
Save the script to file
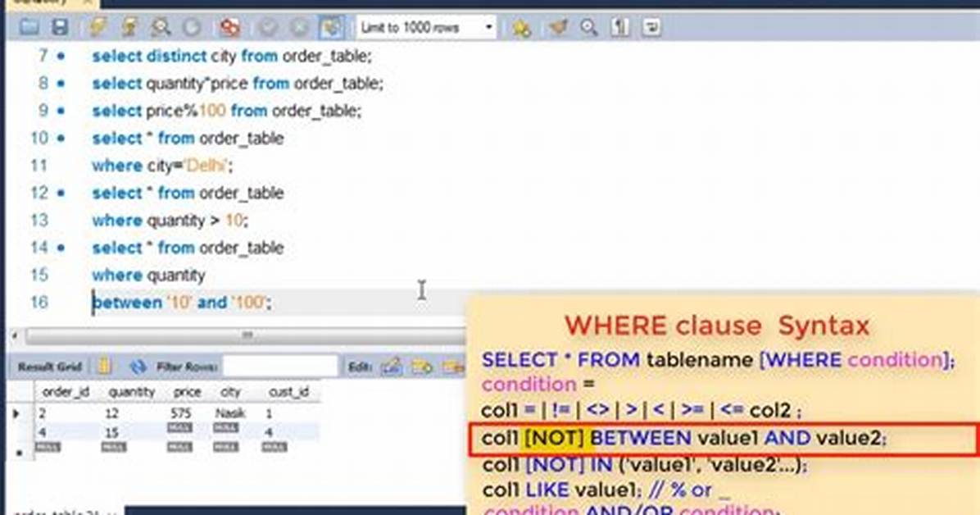59,27
